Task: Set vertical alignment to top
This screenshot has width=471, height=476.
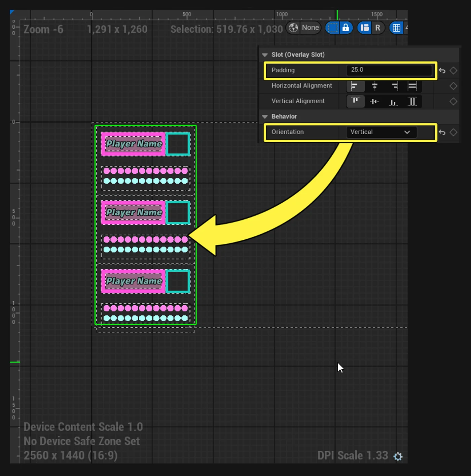Action: 355,101
